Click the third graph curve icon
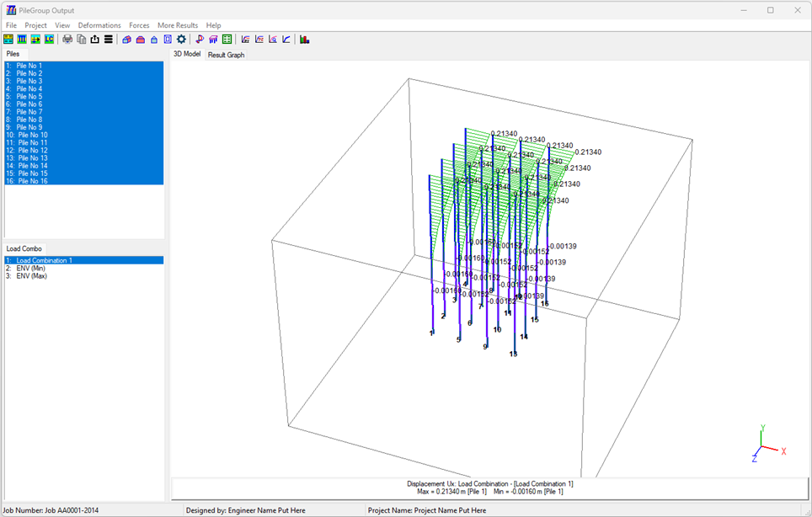 coord(272,40)
